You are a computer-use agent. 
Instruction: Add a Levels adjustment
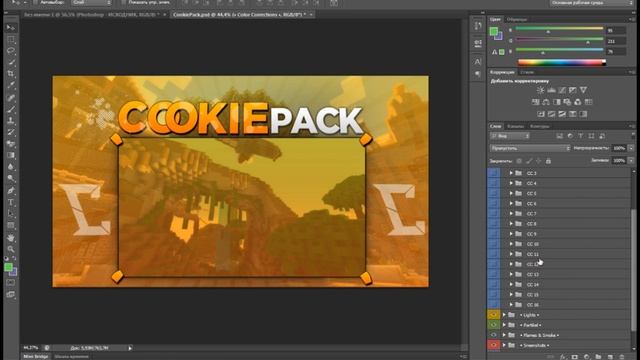[x=551, y=90]
